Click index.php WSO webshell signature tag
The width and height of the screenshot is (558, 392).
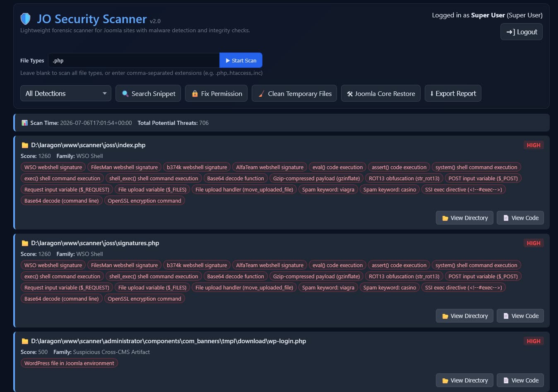[x=53, y=167]
